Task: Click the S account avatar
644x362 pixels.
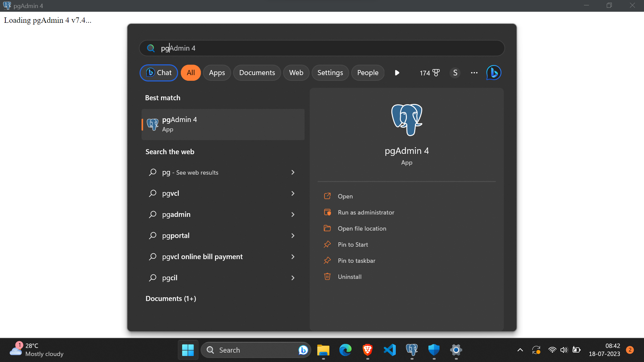Action: click(x=455, y=73)
